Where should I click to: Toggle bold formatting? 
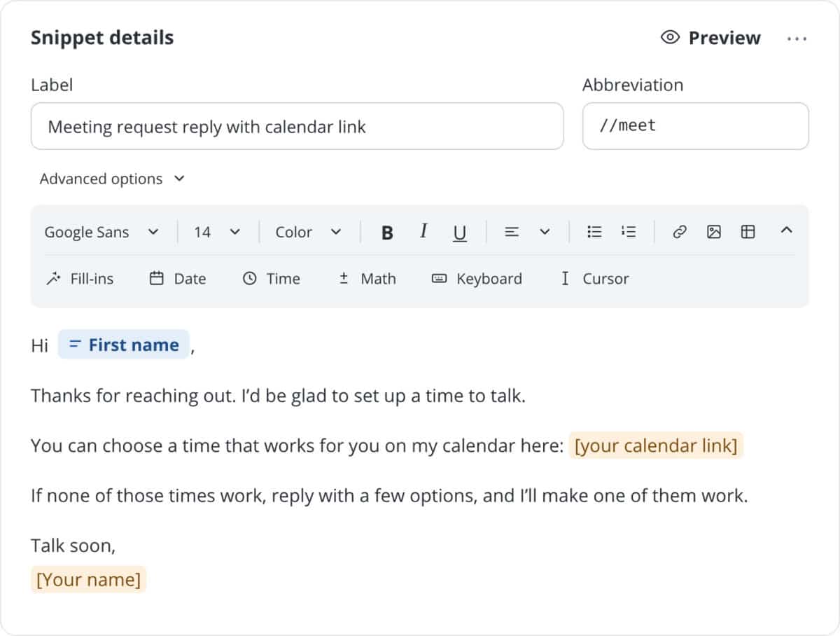pyautogui.click(x=387, y=233)
